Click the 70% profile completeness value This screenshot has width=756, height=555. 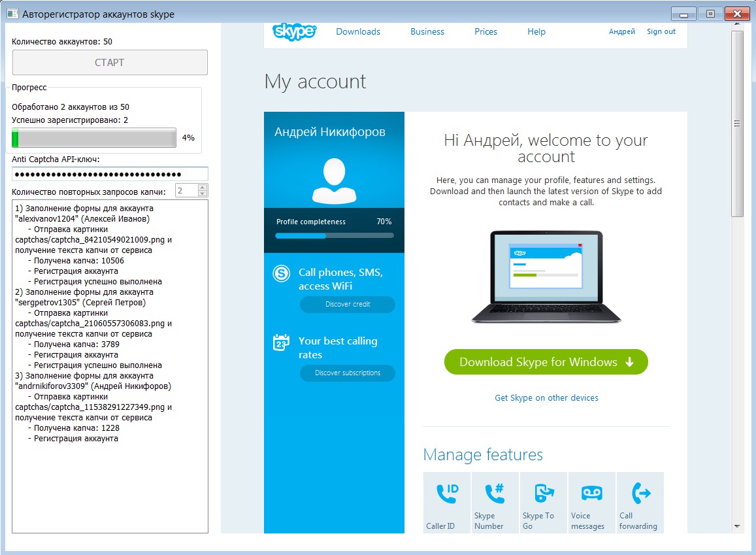coord(384,222)
